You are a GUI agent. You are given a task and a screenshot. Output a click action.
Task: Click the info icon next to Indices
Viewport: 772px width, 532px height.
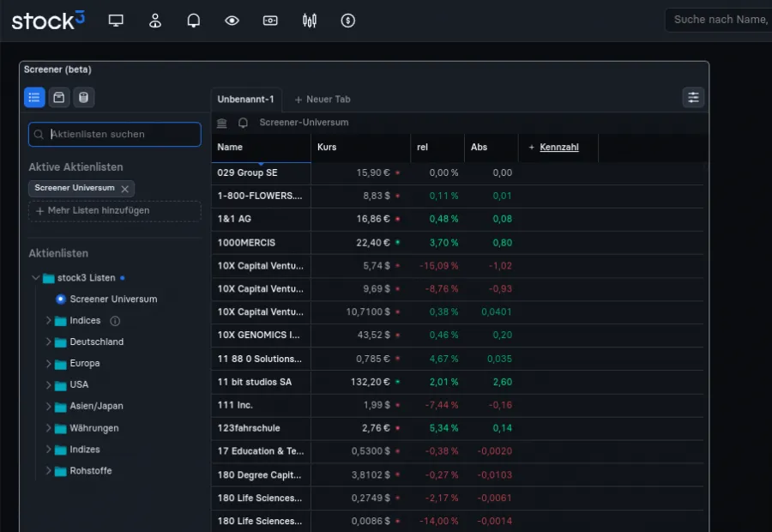(115, 321)
